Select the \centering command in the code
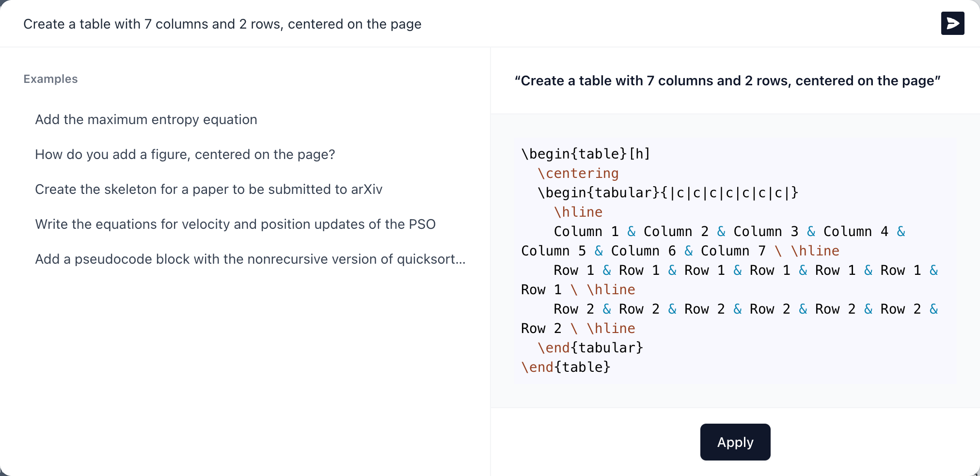Image resolution: width=980 pixels, height=476 pixels. 578,173
